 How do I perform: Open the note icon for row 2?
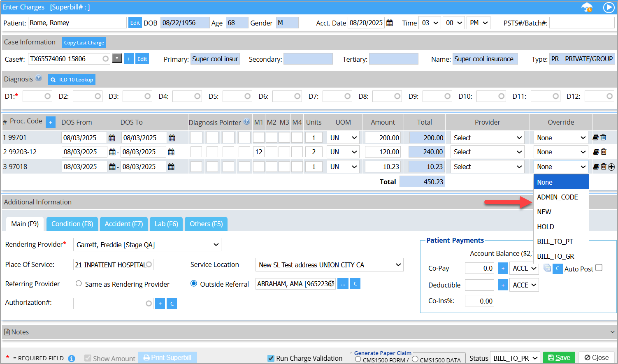[595, 152]
